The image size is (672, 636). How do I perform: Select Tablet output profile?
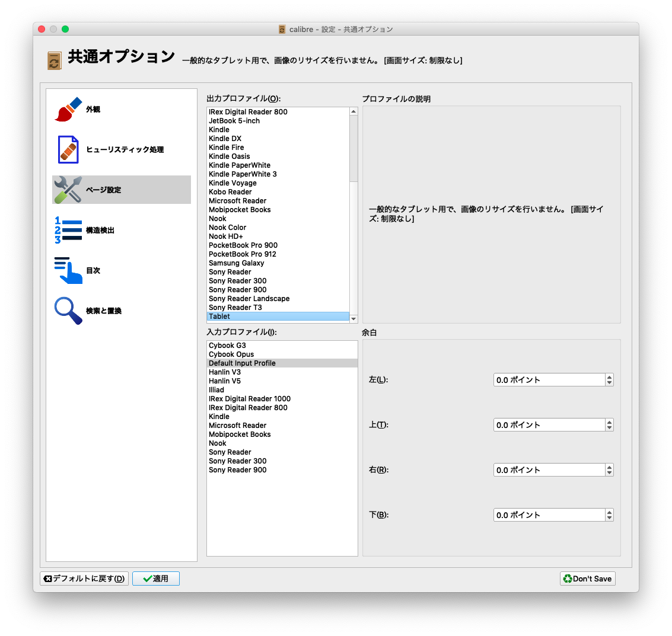click(x=278, y=317)
